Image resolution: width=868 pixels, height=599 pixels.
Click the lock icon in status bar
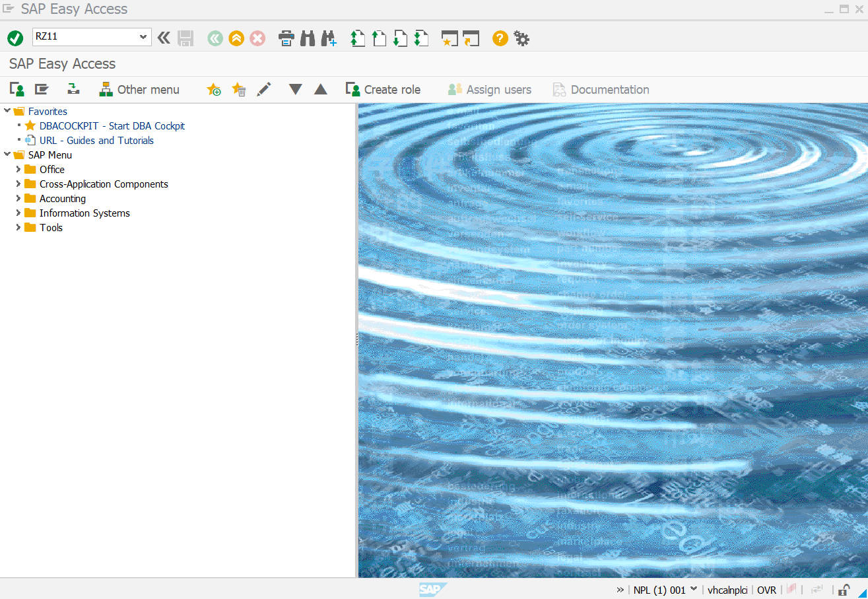844,590
